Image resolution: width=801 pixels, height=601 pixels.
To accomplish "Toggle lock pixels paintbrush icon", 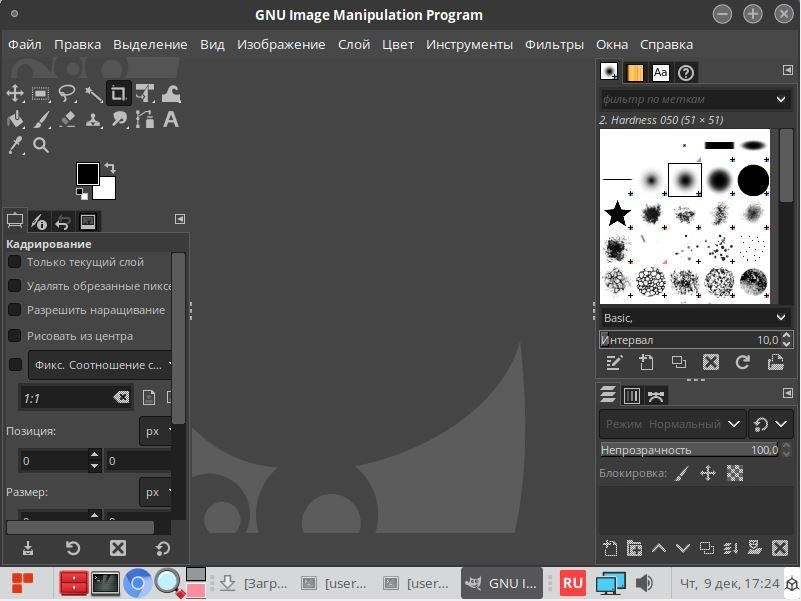I will coord(681,473).
